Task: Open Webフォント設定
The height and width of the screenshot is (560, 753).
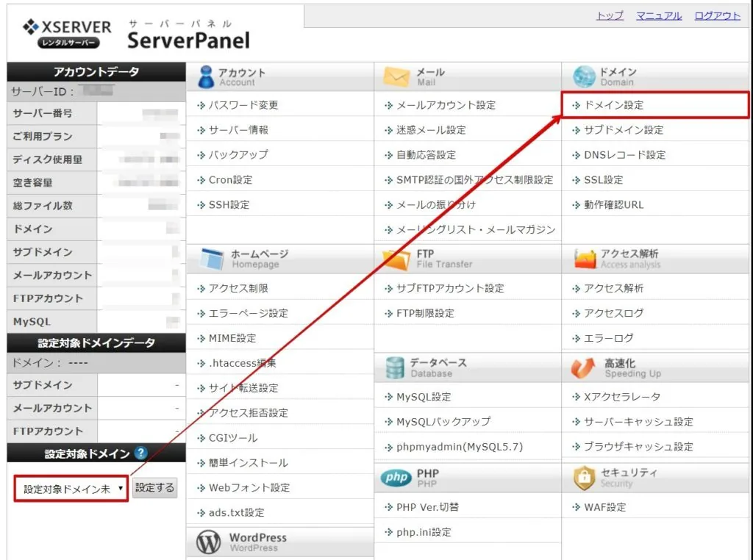Action: point(249,488)
